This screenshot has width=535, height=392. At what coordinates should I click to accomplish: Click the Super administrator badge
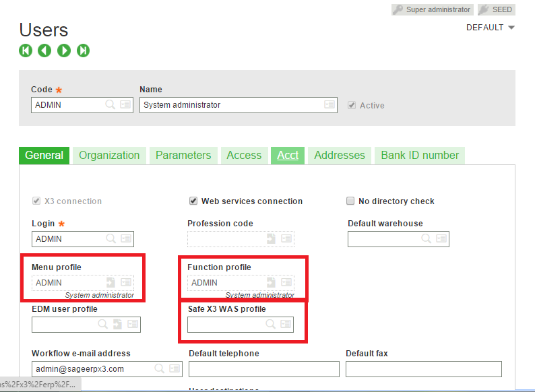(x=433, y=9)
